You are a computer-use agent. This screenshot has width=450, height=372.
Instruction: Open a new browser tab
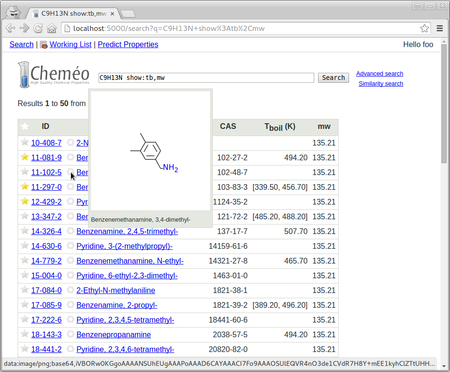tap(128, 14)
